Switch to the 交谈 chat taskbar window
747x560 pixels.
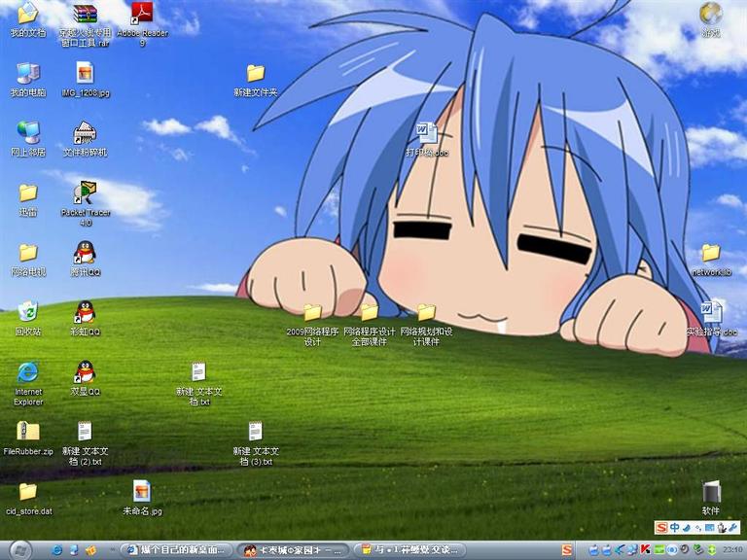click(x=409, y=550)
